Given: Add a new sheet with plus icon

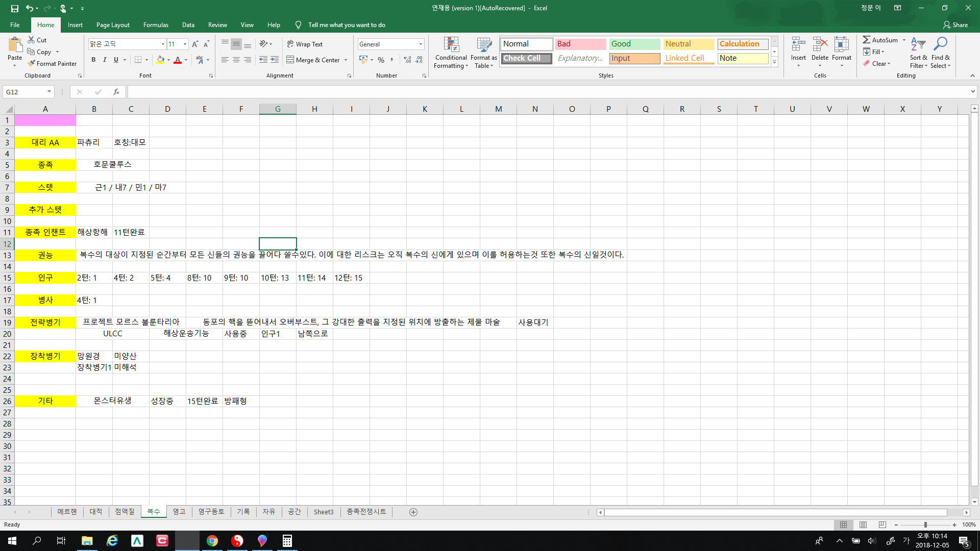Looking at the screenshot, I should (413, 512).
